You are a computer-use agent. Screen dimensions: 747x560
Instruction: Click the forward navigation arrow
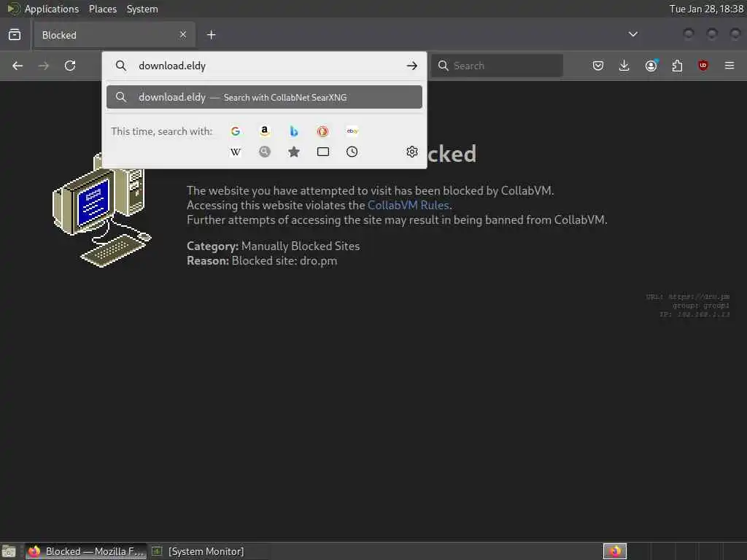43,66
